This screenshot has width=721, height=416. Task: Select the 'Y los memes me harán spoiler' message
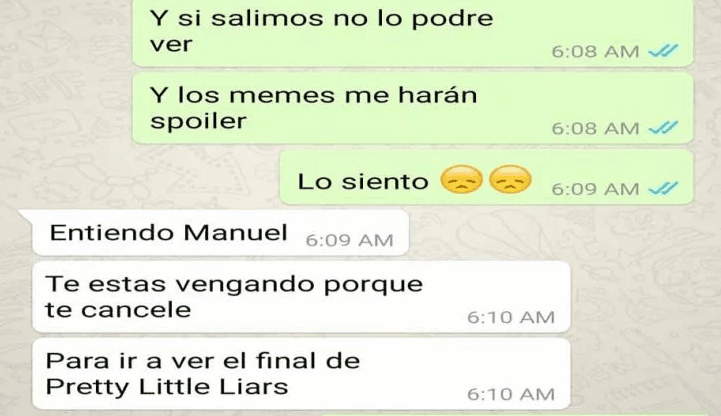[412, 108]
